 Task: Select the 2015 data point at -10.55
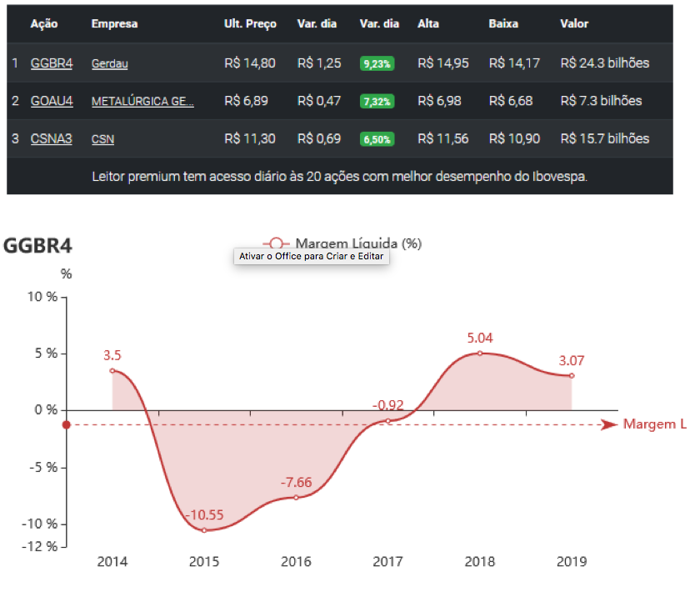point(204,530)
